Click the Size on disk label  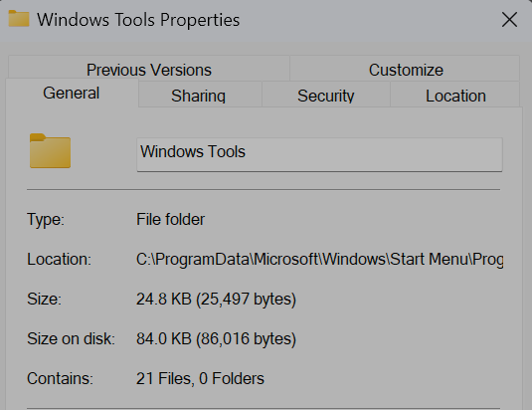point(71,338)
